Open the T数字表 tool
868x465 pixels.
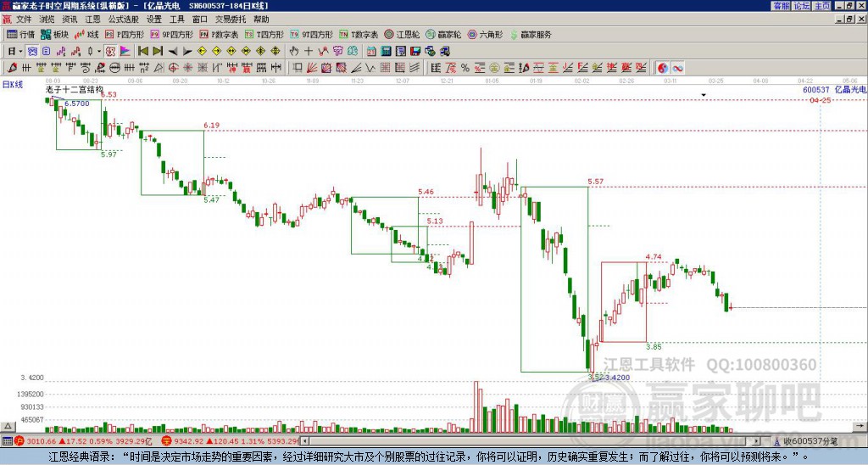pos(359,34)
